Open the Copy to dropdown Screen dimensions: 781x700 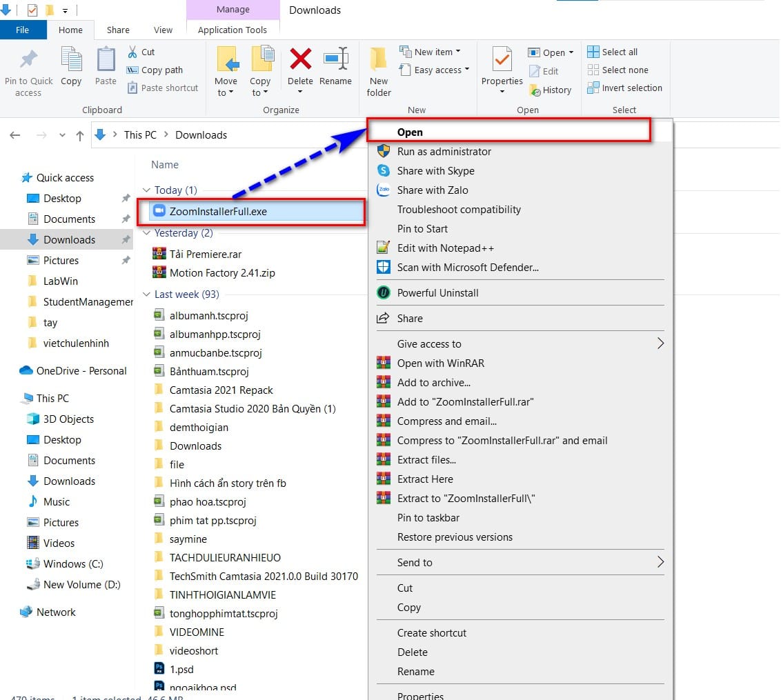(x=259, y=87)
